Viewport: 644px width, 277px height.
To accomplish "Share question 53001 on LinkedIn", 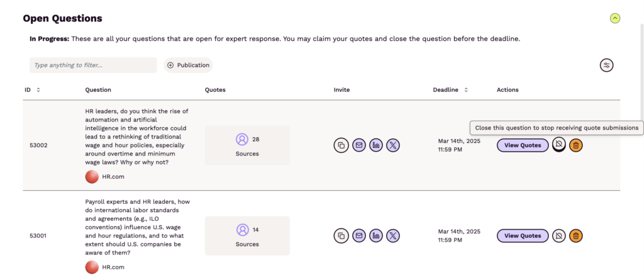I will tap(376, 236).
